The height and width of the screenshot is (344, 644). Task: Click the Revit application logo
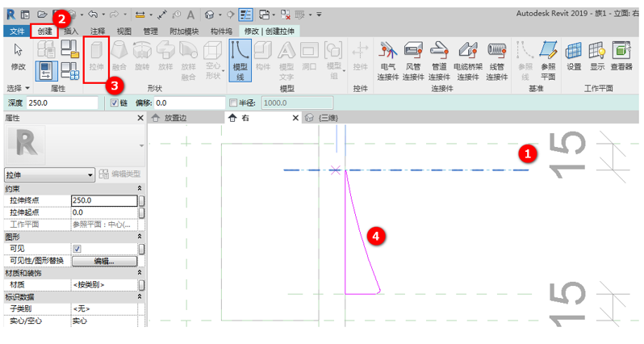(x=11, y=15)
